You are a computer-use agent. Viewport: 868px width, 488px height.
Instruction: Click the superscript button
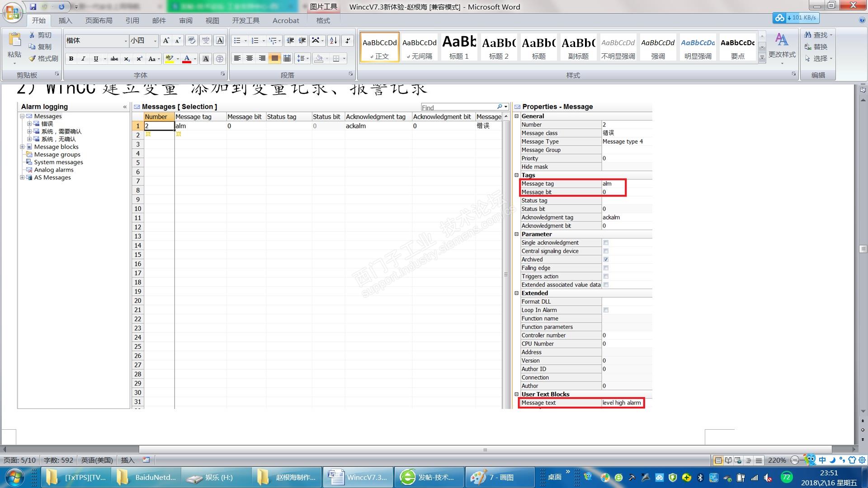coord(139,59)
